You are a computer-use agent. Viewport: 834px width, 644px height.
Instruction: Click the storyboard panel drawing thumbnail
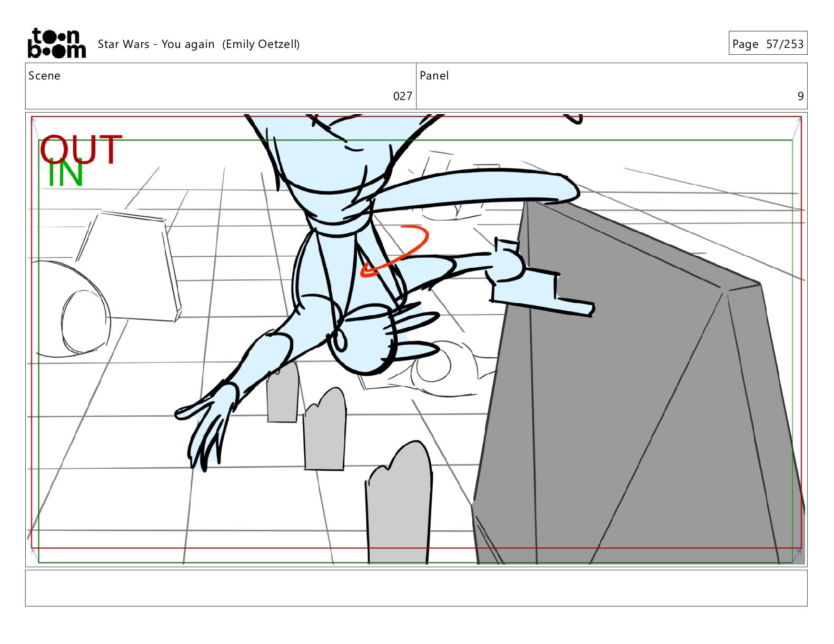click(x=416, y=339)
